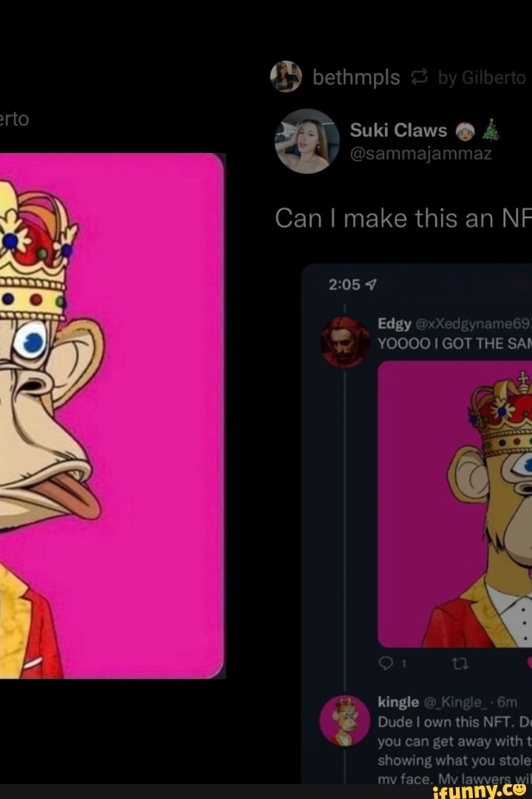532x799 pixels.
Task: Open the bethmpls username link
Action: (x=356, y=78)
